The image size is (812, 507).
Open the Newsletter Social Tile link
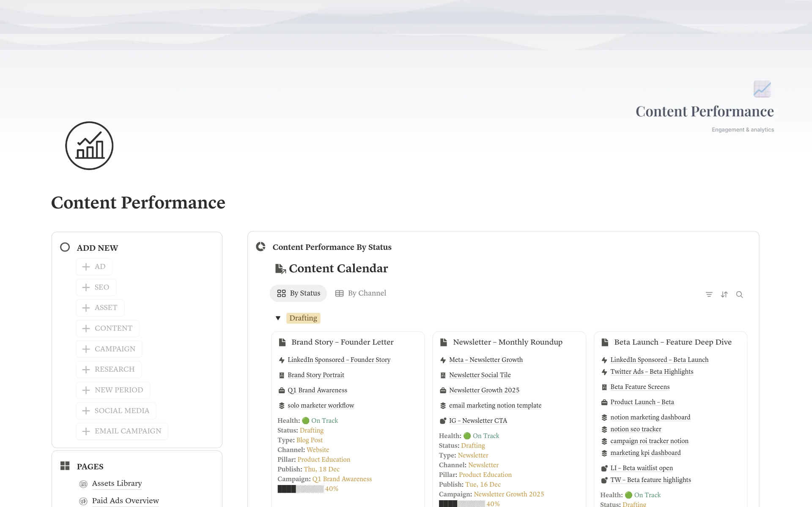(480, 375)
